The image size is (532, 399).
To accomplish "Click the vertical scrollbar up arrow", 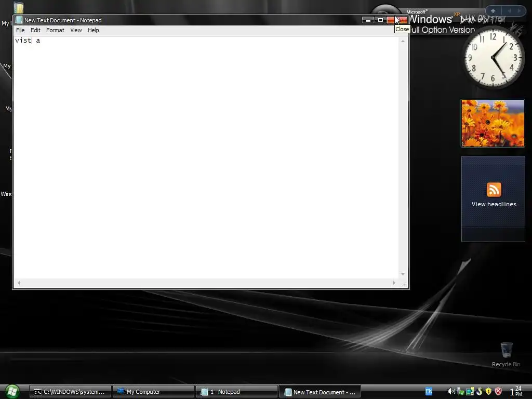I will pos(403,41).
